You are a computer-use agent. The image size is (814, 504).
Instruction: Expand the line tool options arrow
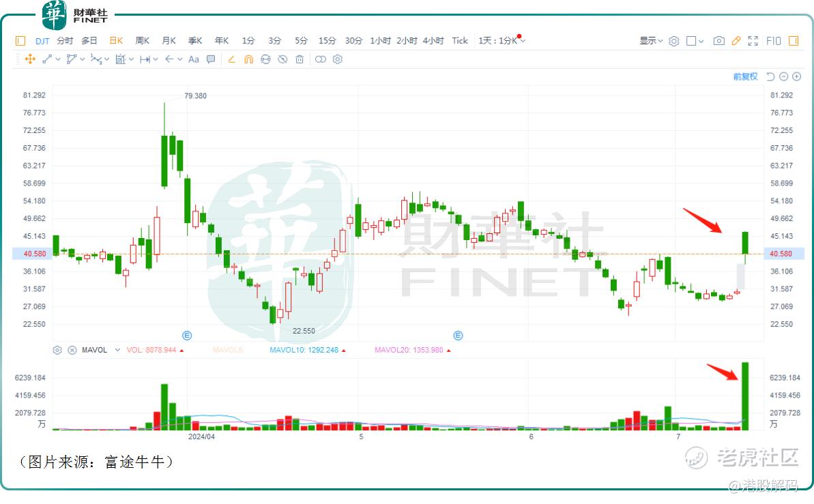click(x=57, y=59)
